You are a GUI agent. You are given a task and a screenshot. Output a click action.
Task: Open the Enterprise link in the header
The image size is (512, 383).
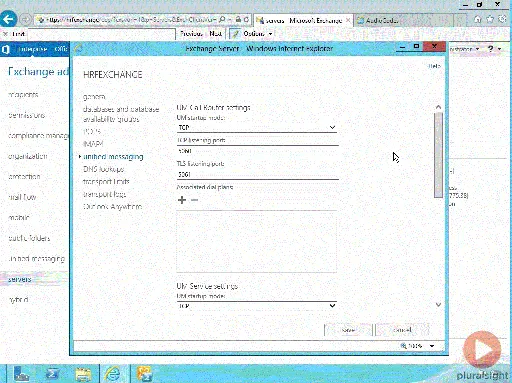32,49
